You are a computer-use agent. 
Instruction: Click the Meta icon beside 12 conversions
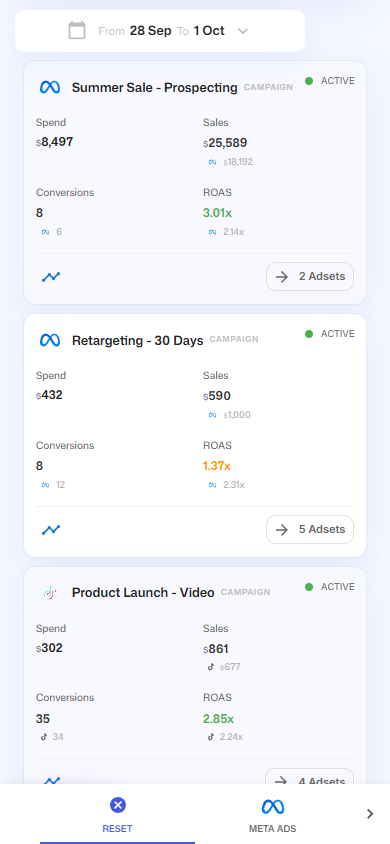pos(45,485)
